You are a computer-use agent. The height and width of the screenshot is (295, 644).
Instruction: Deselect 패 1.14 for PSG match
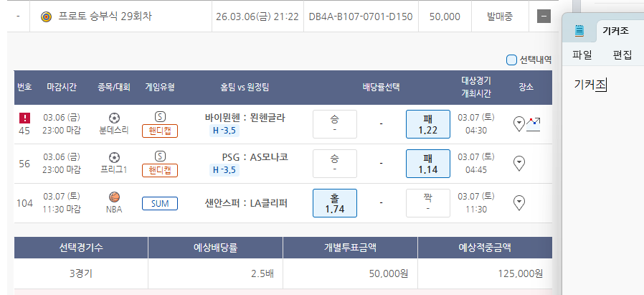pyautogui.click(x=427, y=164)
